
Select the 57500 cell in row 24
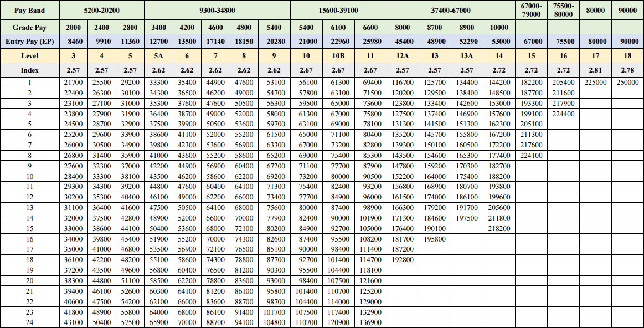[x=130, y=322]
